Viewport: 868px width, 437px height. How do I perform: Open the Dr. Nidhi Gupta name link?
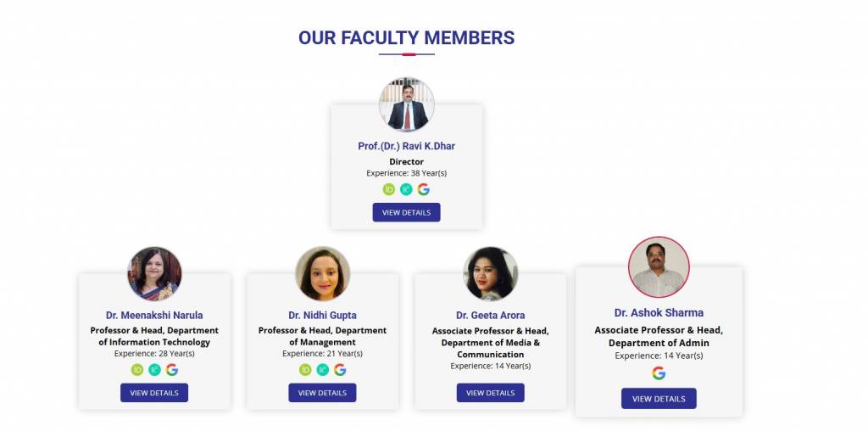(x=322, y=315)
